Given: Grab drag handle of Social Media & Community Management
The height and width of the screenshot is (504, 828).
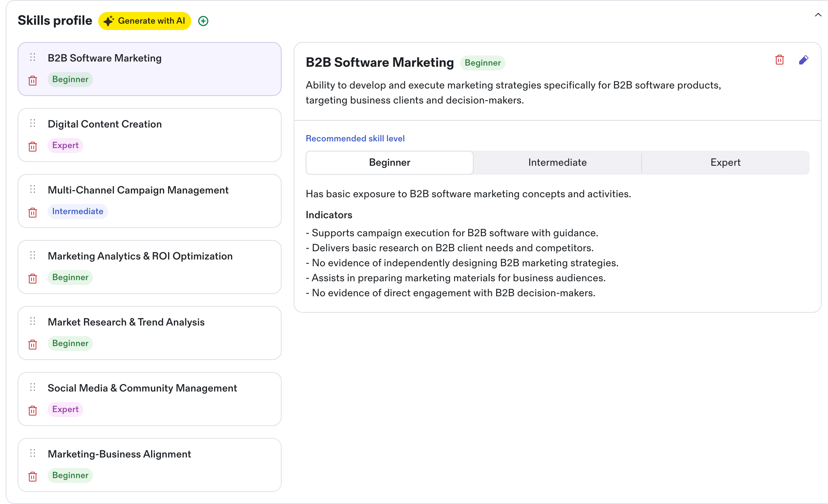Looking at the screenshot, I should pos(33,387).
